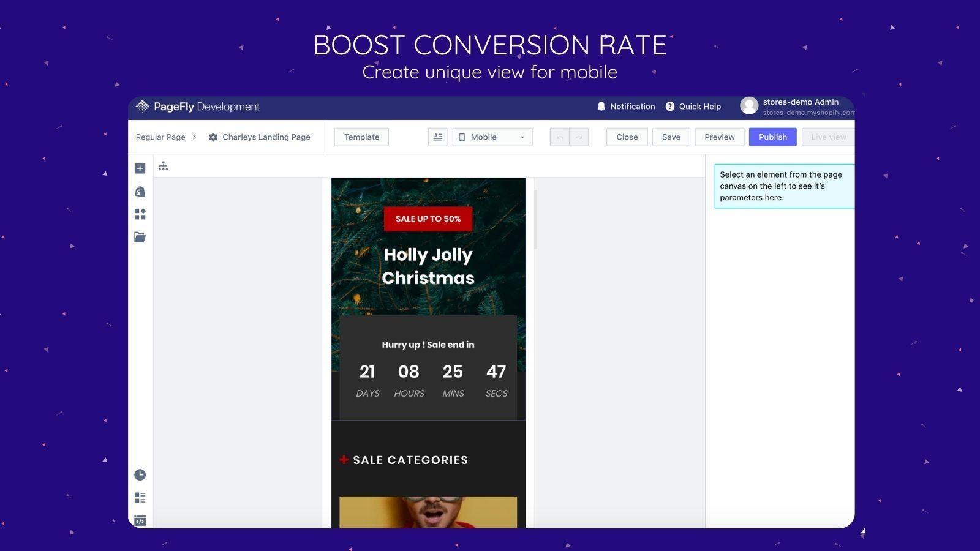
Task: Select the SALE UP TO 50% badge
Action: (x=428, y=219)
